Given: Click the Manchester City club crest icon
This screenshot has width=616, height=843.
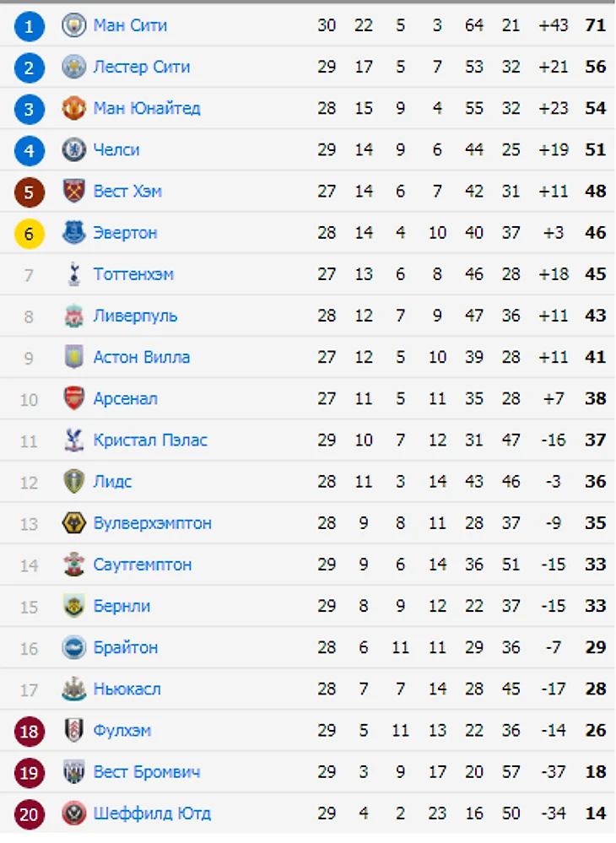Looking at the screenshot, I should point(74,25).
